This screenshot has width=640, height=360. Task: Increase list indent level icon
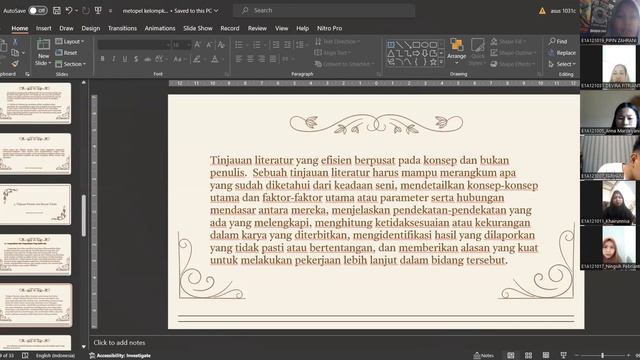(287, 44)
